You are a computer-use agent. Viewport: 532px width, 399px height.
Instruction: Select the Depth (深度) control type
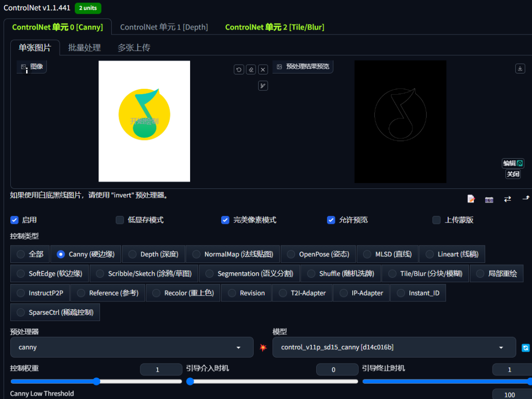(153, 254)
